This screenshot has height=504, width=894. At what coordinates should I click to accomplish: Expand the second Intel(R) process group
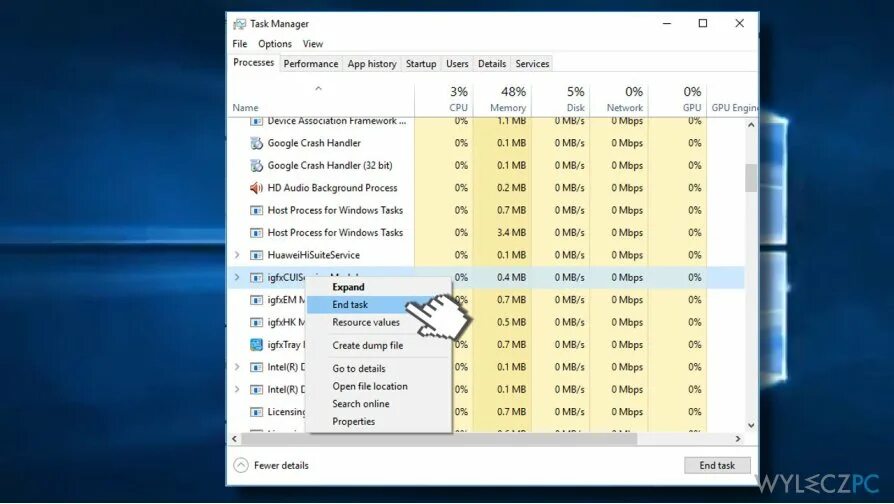(237, 389)
